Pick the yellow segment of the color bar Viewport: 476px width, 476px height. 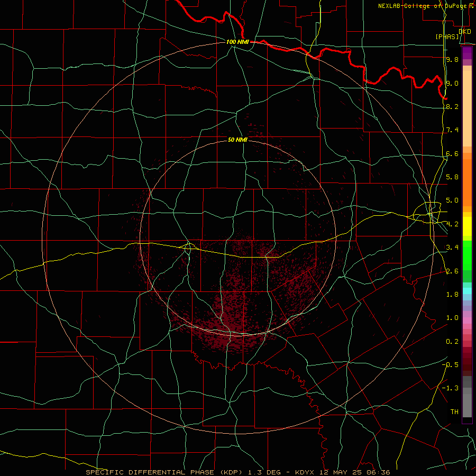tap(467, 226)
